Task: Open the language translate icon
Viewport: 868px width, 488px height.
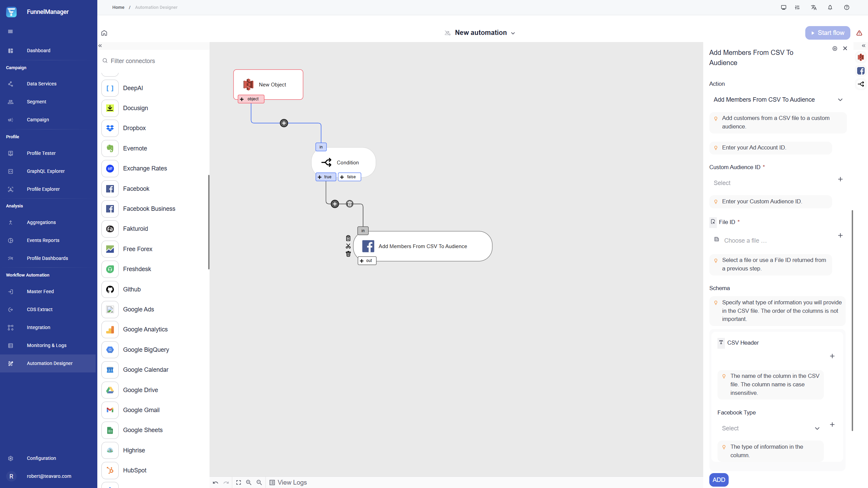Action: coord(814,7)
